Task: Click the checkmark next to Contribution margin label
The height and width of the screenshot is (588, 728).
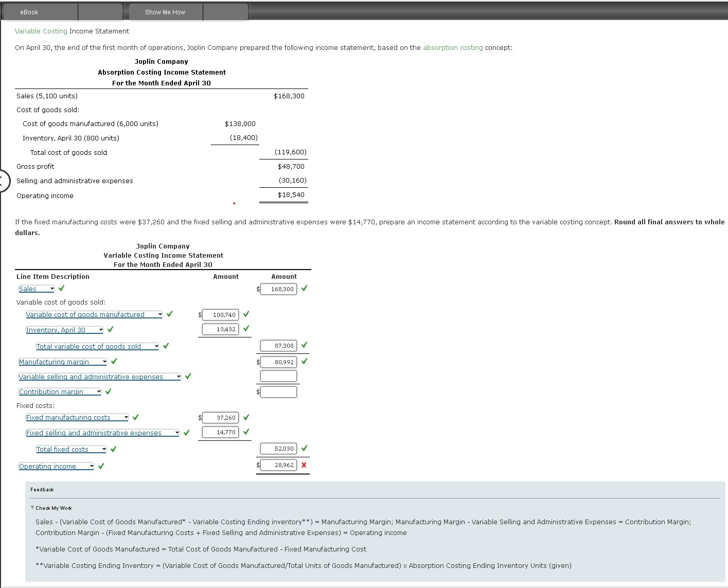Action: [x=108, y=391]
